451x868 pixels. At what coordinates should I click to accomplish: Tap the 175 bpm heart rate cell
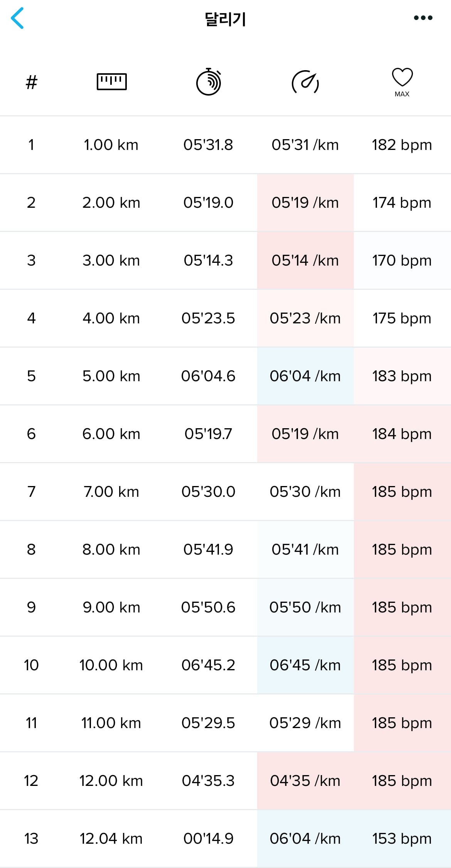[x=402, y=318]
